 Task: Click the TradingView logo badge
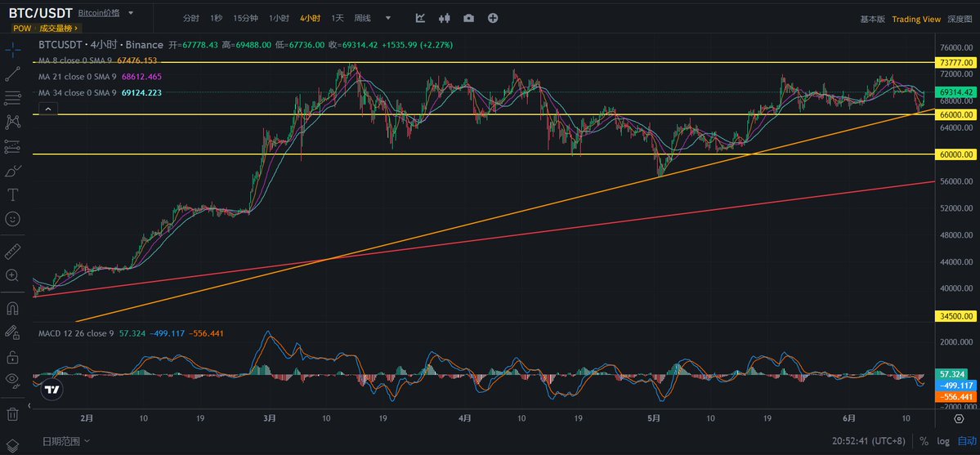point(51,390)
